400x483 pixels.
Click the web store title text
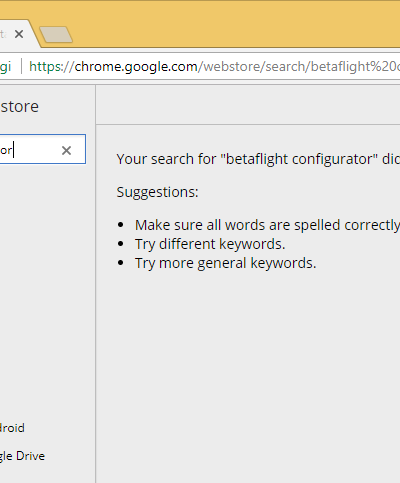pyautogui.click(x=19, y=107)
